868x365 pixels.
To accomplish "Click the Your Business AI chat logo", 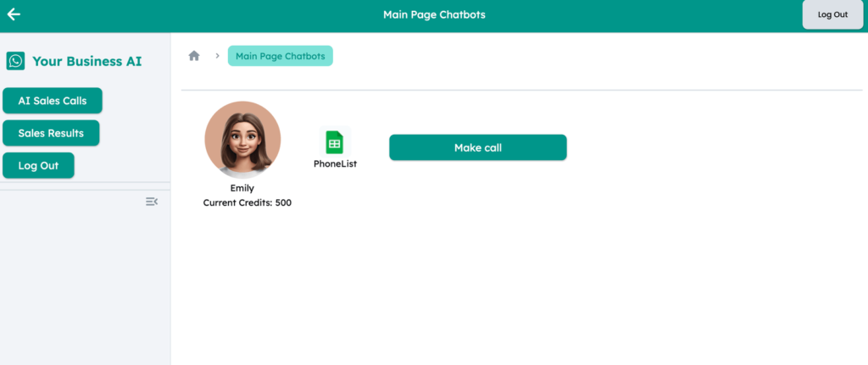I will click(15, 61).
